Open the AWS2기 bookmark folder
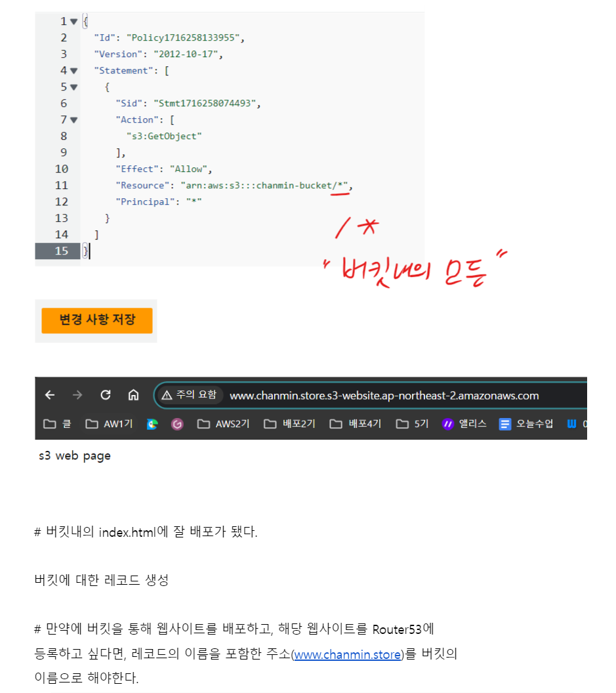The image size is (616, 693). point(223,424)
